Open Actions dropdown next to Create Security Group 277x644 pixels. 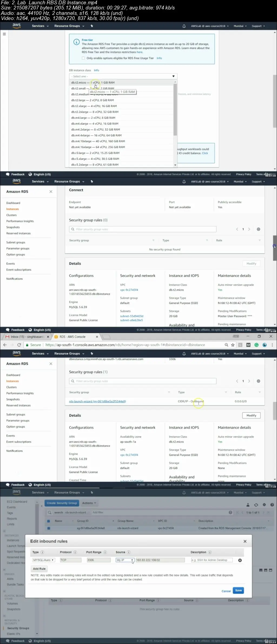(89, 503)
